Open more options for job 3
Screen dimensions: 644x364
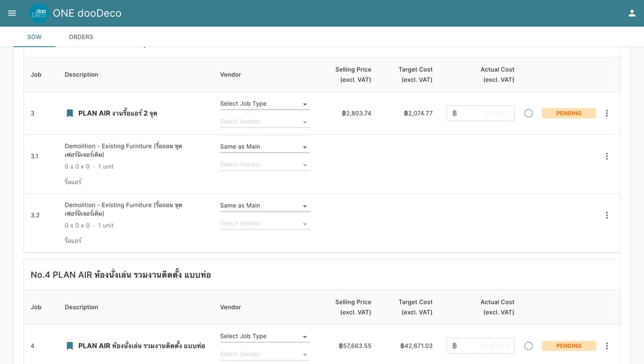point(606,113)
